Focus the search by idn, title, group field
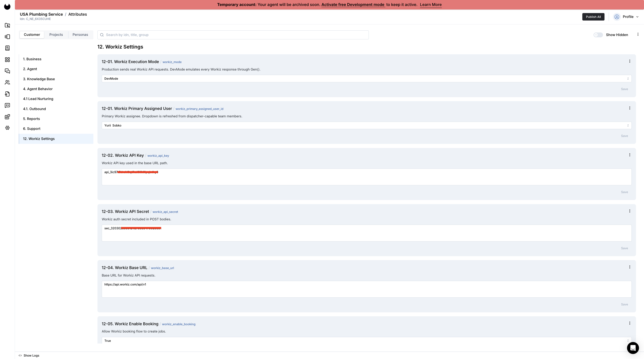 tap(233, 35)
